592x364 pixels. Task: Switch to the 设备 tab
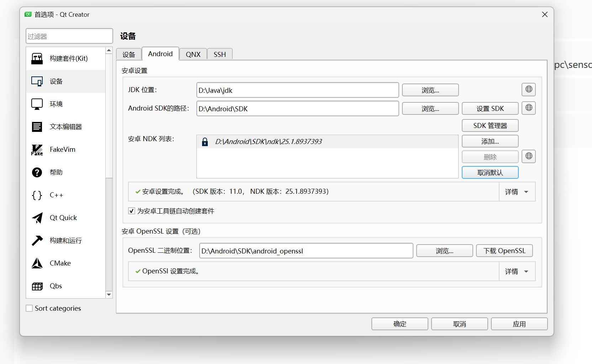tap(129, 54)
